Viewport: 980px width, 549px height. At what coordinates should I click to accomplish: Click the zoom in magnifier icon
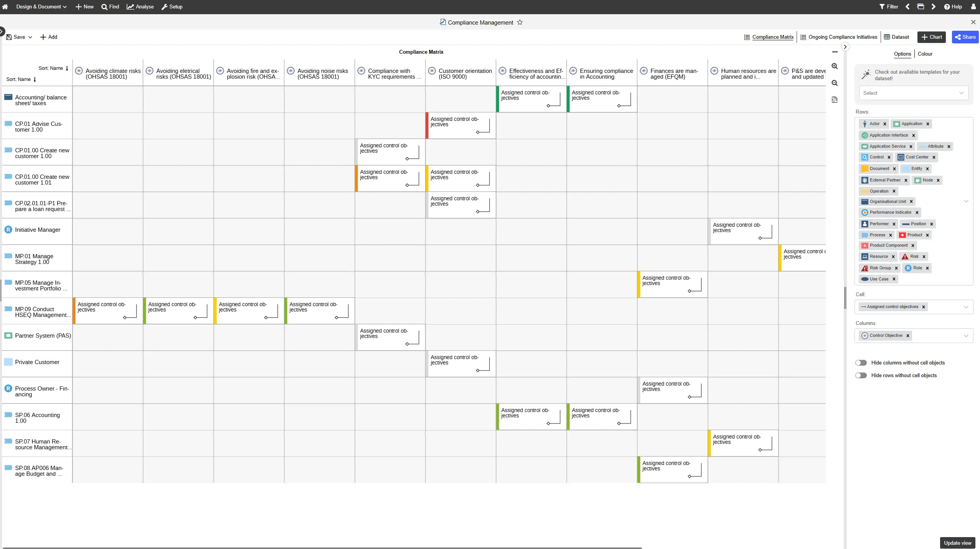tap(835, 66)
